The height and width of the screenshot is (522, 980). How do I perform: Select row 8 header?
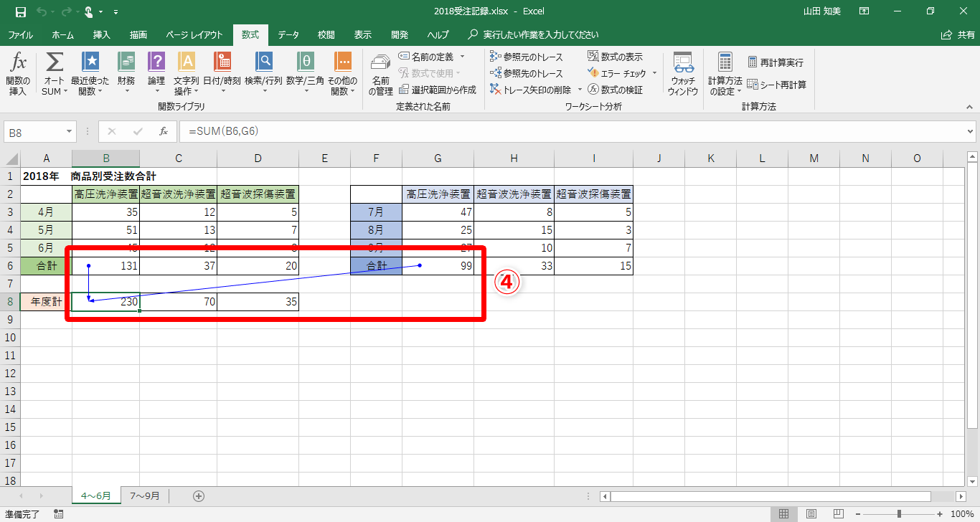pyautogui.click(x=10, y=302)
